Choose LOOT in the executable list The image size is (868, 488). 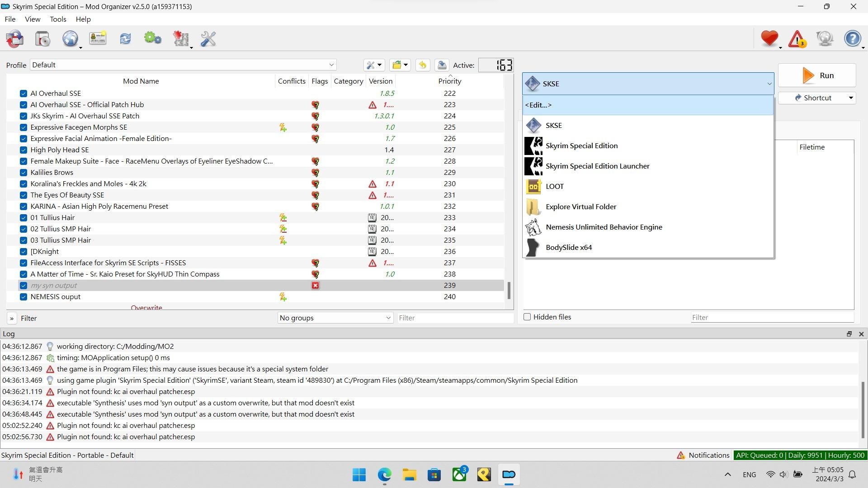point(554,187)
